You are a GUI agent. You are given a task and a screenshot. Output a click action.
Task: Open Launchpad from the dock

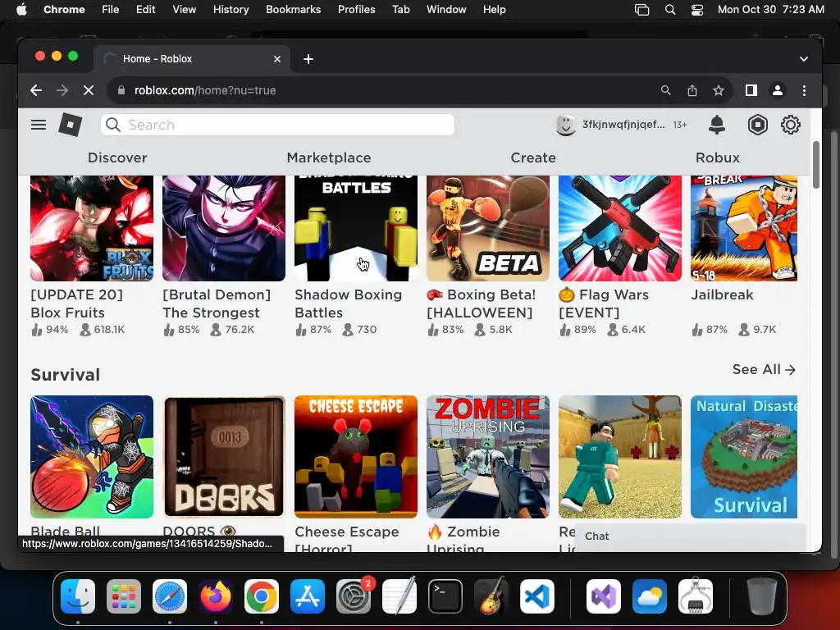(x=124, y=596)
